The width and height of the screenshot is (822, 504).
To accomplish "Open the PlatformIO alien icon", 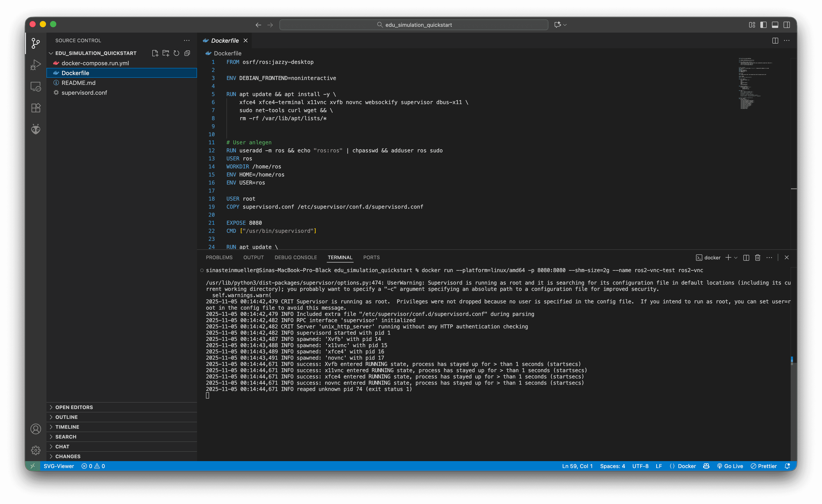I will [36, 129].
